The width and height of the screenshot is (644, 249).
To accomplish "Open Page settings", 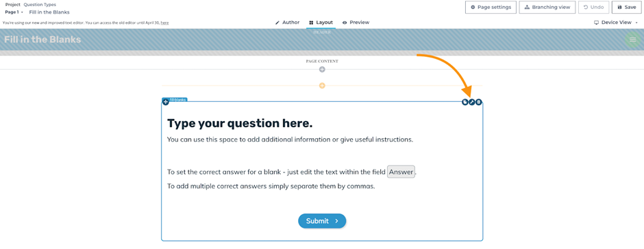I will (491, 7).
